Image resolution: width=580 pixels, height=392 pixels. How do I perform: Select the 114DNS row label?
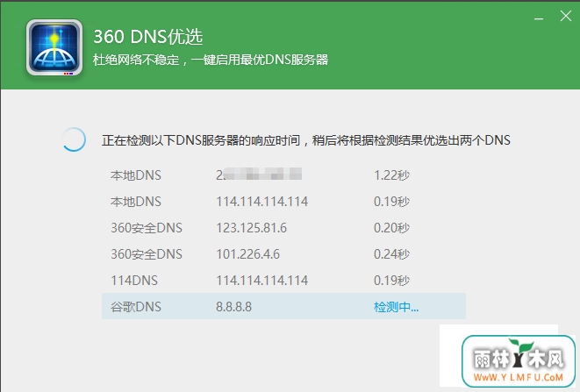(134, 281)
